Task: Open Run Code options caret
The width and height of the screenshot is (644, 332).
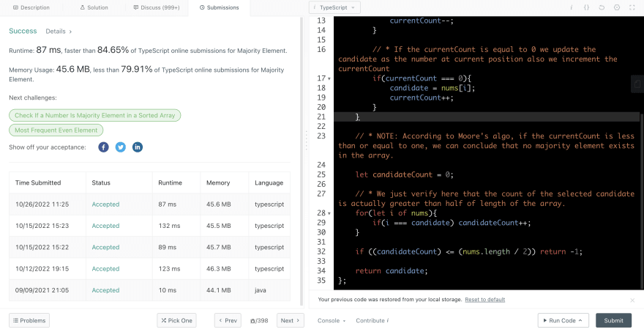Action: pyautogui.click(x=580, y=320)
